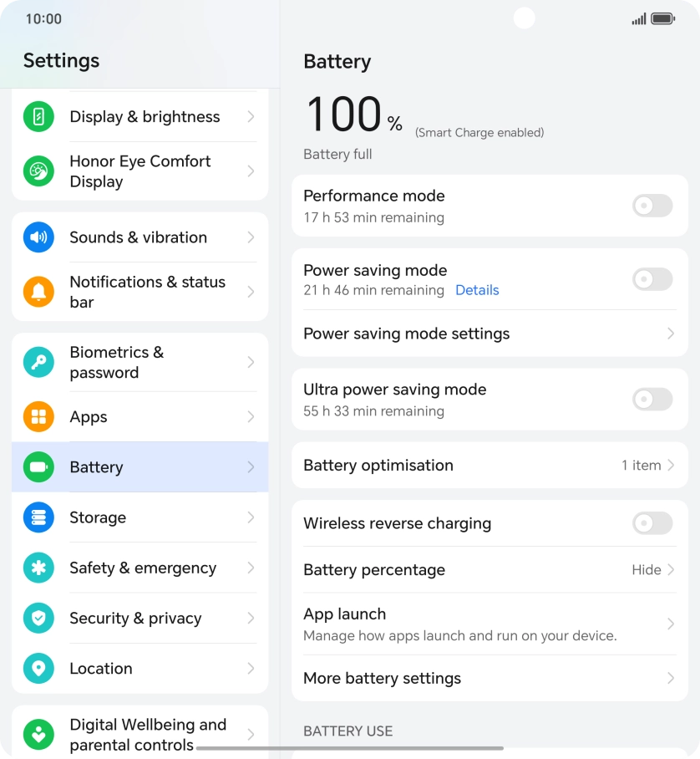Open Sounds & vibration speaker icon
Screen dimensions: 700x759
(38, 237)
